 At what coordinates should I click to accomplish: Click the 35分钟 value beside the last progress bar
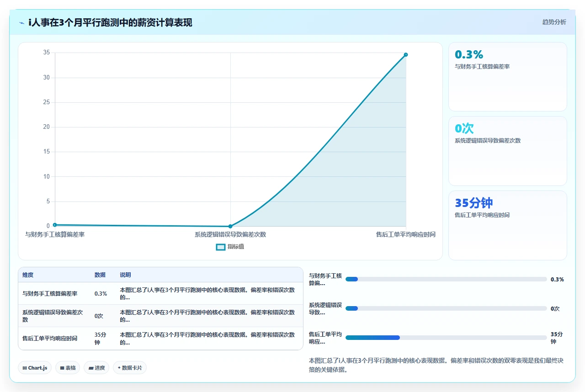[x=557, y=338]
